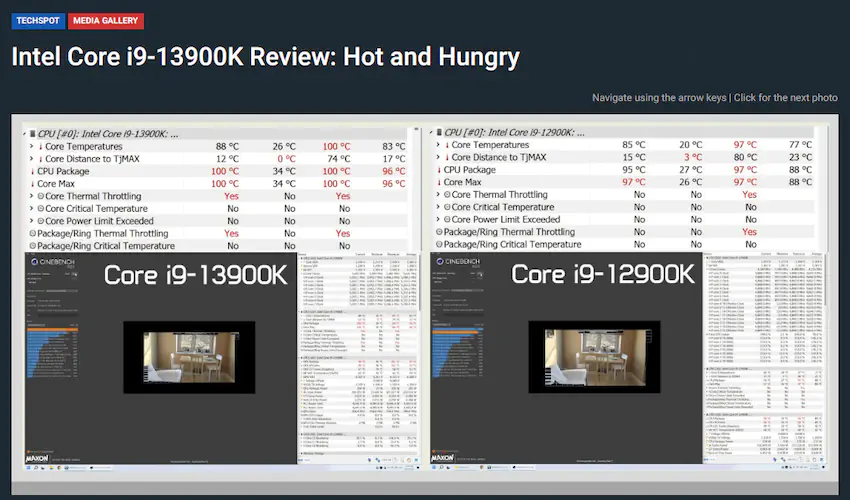850x500 pixels.
Task: Expand Core Distance to TjMAX in 12900K panel
Action: pyautogui.click(x=438, y=157)
